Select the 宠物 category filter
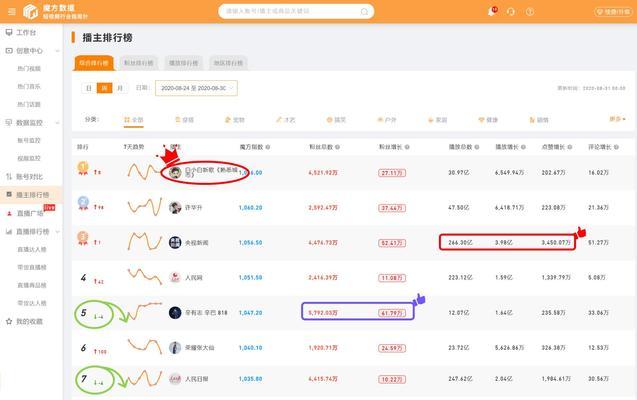The height and width of the screenshot is (400, 637). coord(235,120)
